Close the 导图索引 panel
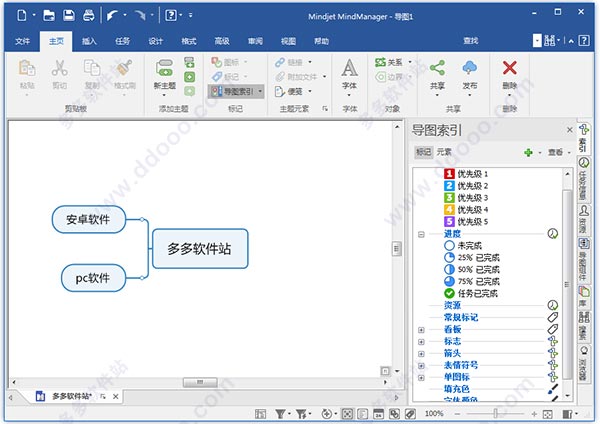600x424 pixels. coord(569,130)
